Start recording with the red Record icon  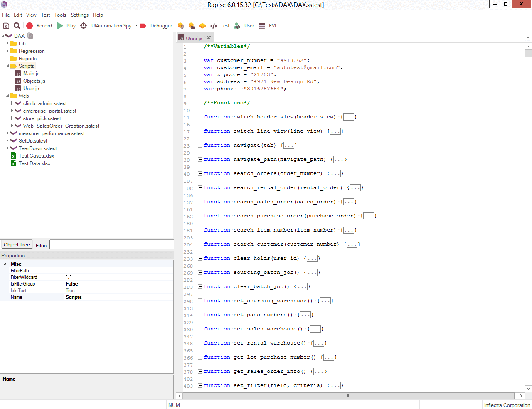tap(30, 26)
